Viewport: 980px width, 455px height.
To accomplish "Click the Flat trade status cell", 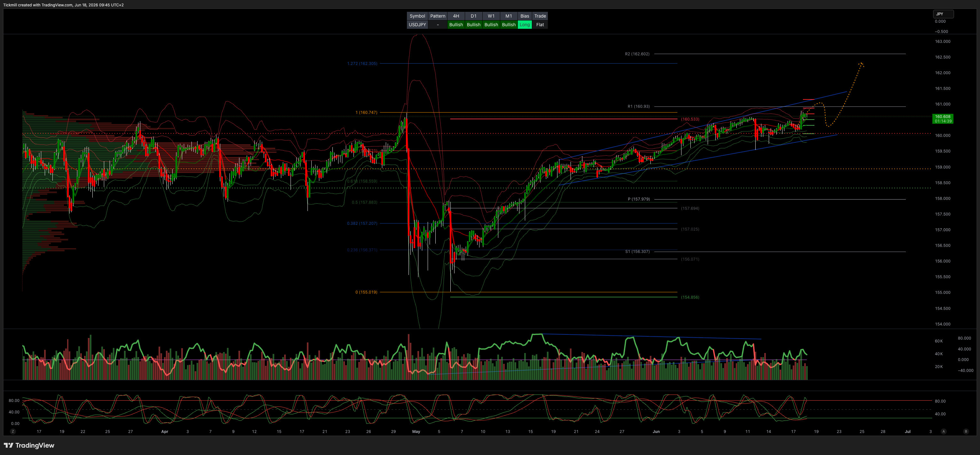I will tap(540, 25).
